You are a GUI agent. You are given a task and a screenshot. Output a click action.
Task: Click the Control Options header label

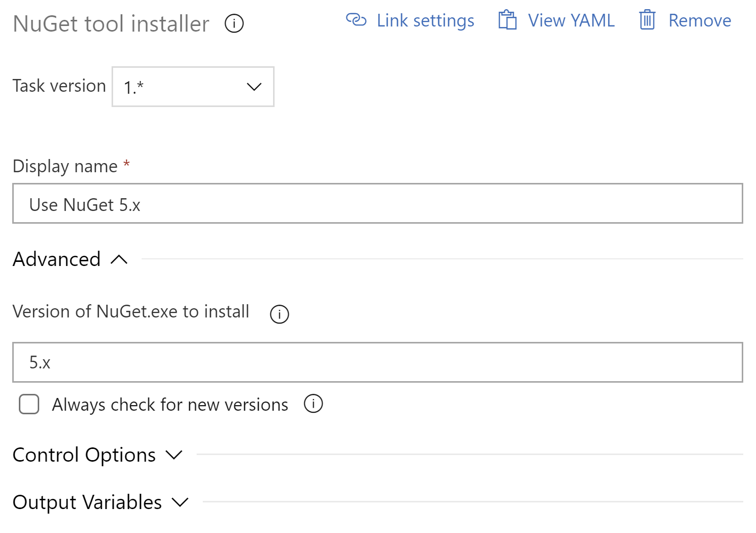(x=85, y=455)
